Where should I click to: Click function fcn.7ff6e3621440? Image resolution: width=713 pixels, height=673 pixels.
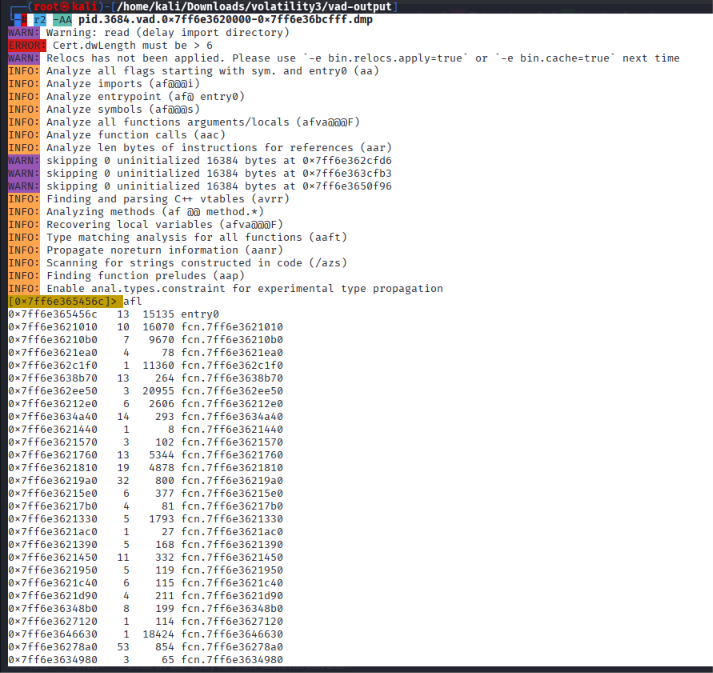pyautogui.click(x=232, y=429)
